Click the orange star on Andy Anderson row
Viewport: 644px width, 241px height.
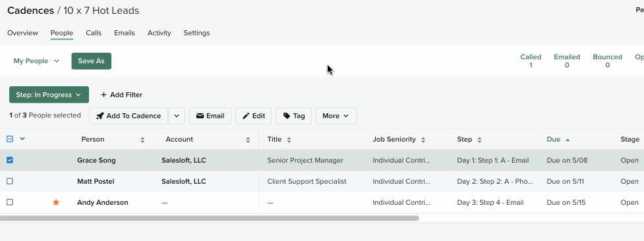[56, 202]
